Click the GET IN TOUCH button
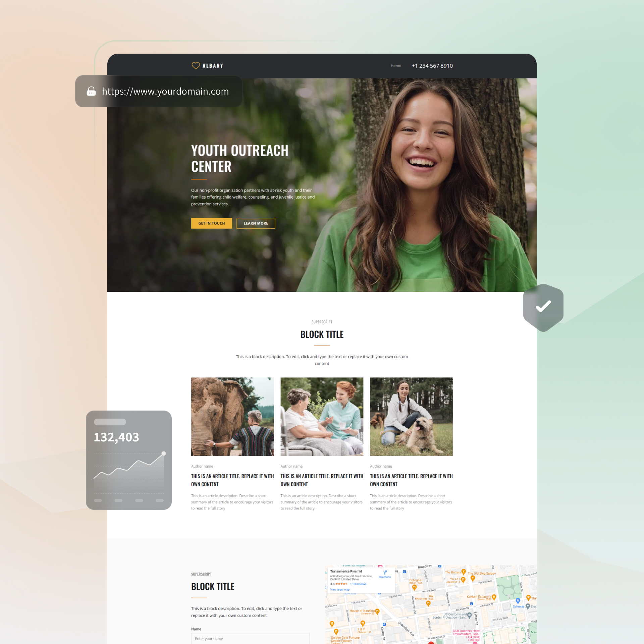The image size is (644, 644). point(211,223)
